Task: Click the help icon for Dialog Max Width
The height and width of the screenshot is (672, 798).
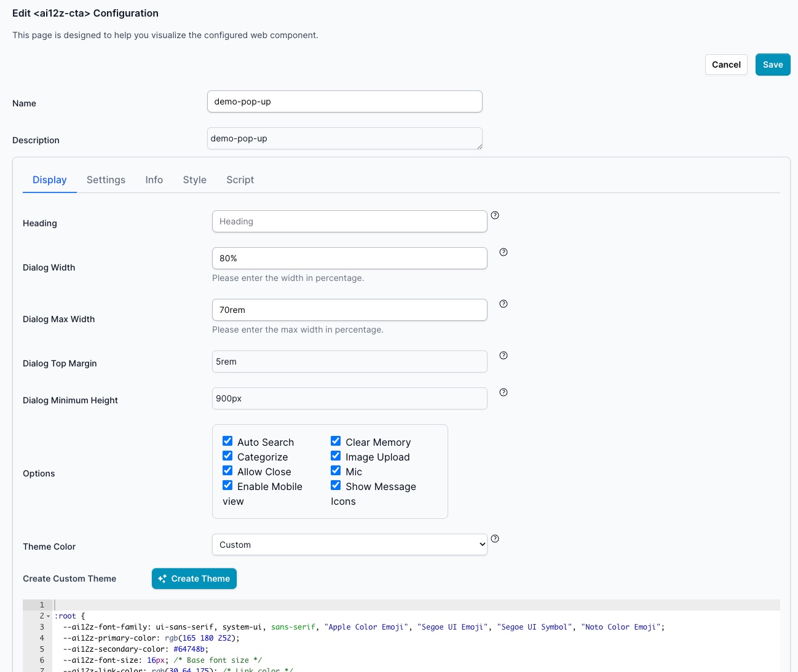Action: click(503, 303)
